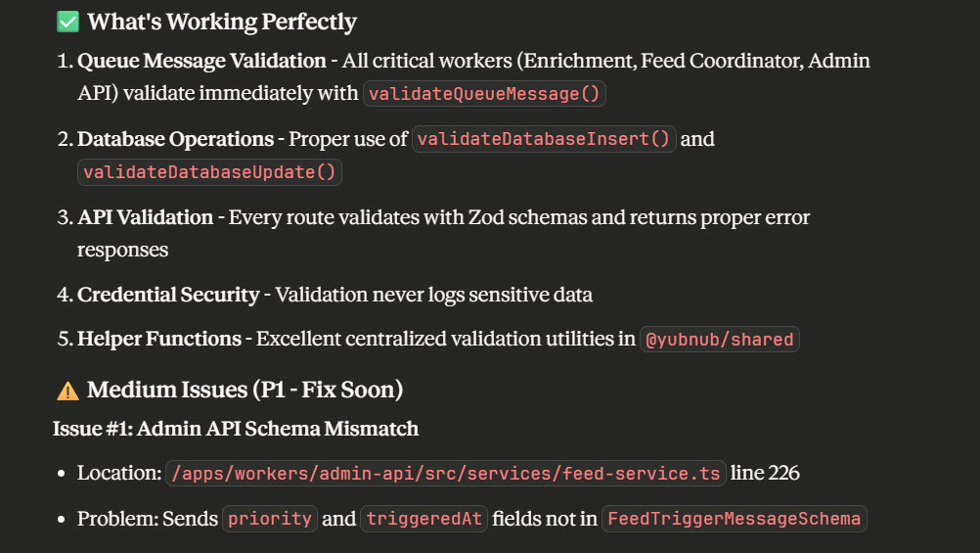The image size is (980, 553).
Task: Click the @yubnub/shared package code snippet
Action: pos(719,340)
